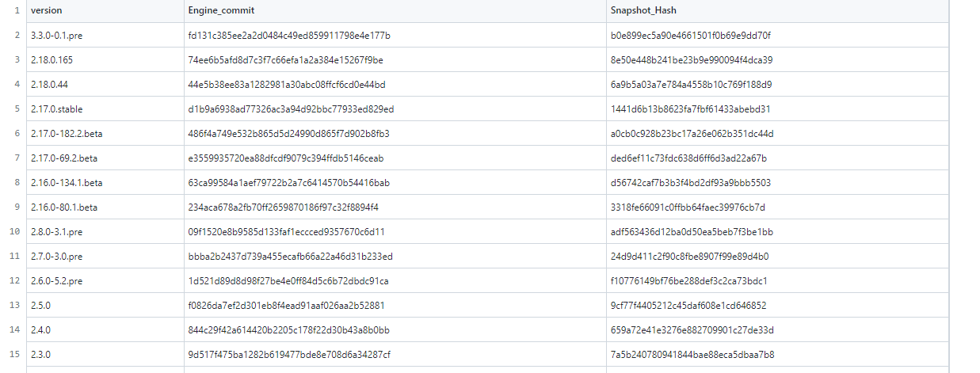Click the Snapshot_Hash column header
Screen dimensions: 980x373
(x=643, y=10)
